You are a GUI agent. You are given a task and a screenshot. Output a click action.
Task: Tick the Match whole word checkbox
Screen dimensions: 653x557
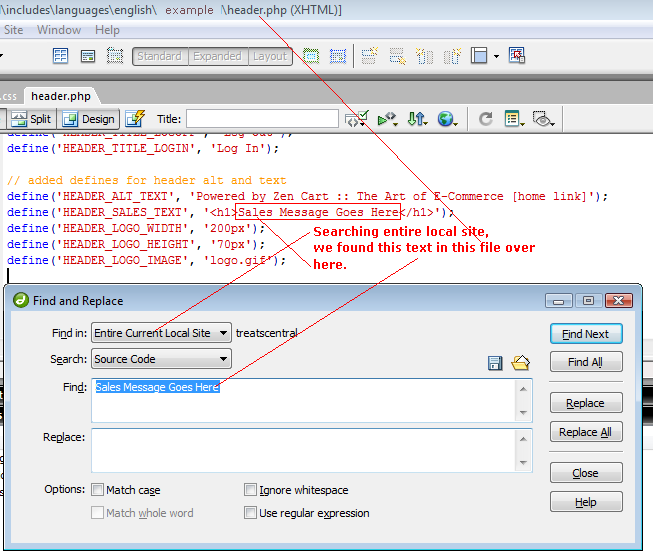click(97, 512)
